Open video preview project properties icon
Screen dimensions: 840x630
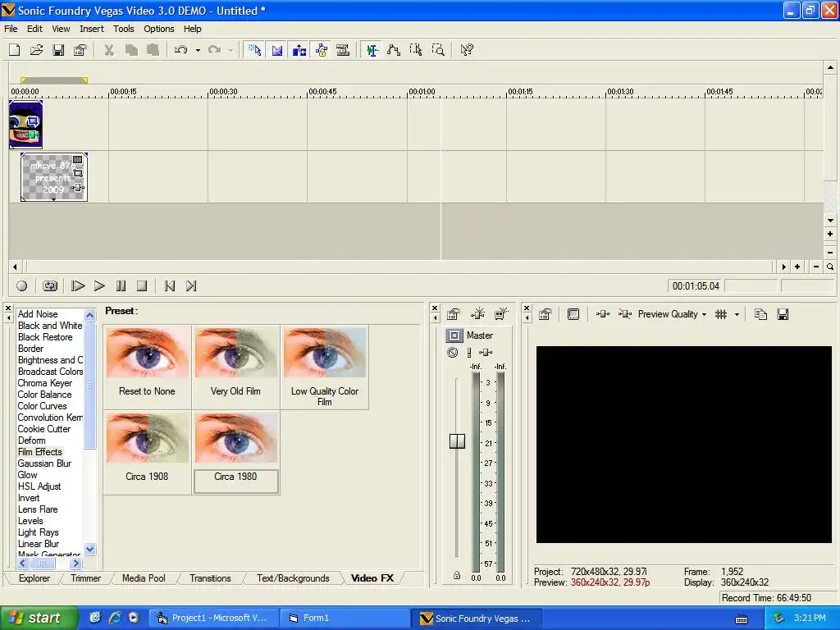(x=546, y=314)
